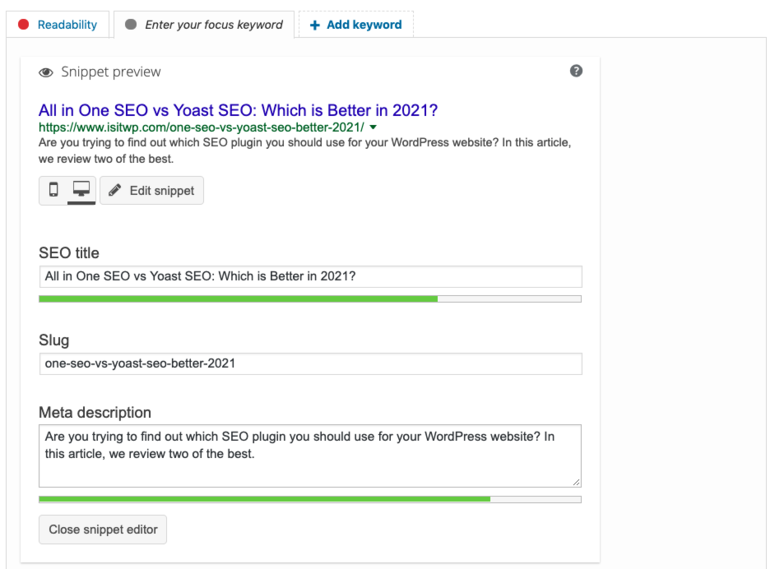This screenshot has height=569, width=775.
Task: Select the Enter your focus keyword tab
Action: tap(204, 25)
